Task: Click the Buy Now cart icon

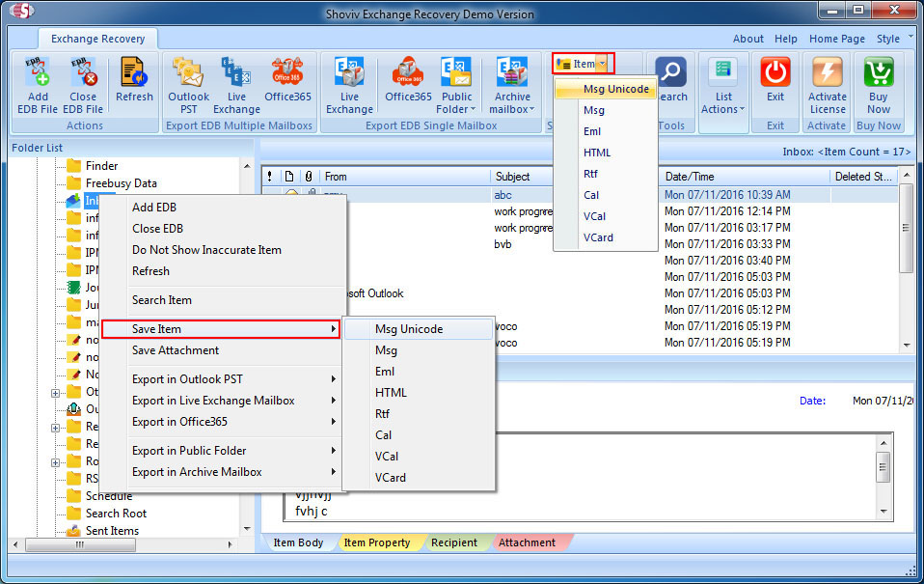Action: tap(878, 73)
